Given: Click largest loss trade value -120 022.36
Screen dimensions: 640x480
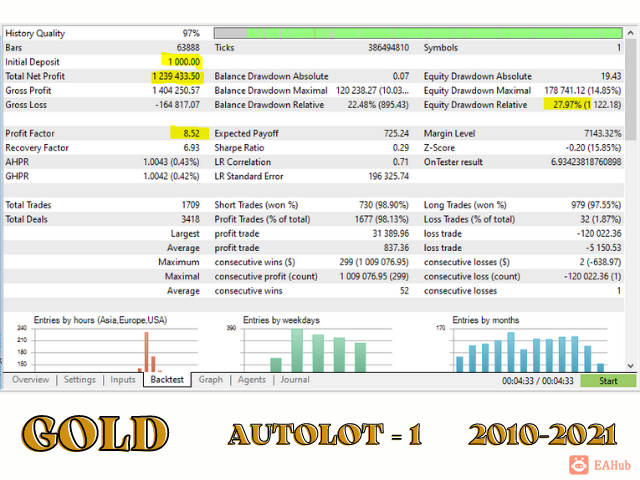Looking at the screenshot, I should point(599,233).
